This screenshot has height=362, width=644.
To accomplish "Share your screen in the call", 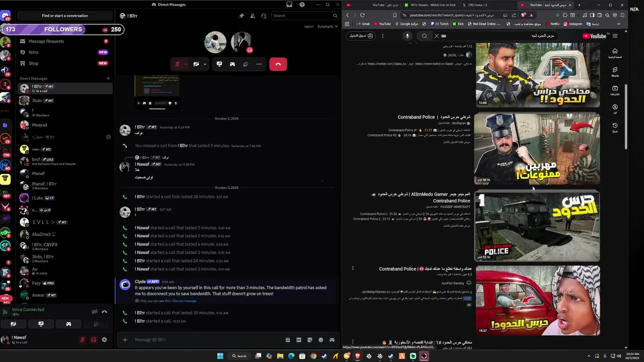I will 219,64.
